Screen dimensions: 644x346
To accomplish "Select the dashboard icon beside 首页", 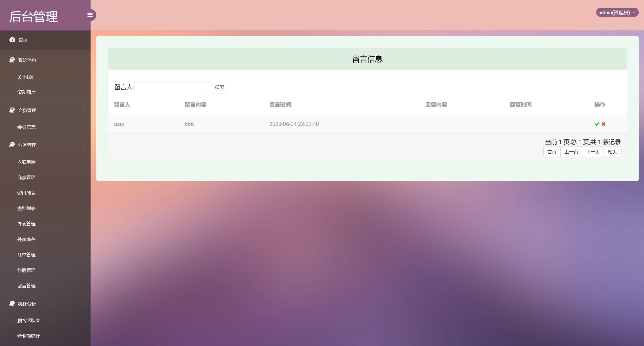I will pyautogui.click(x=12, y=40).
